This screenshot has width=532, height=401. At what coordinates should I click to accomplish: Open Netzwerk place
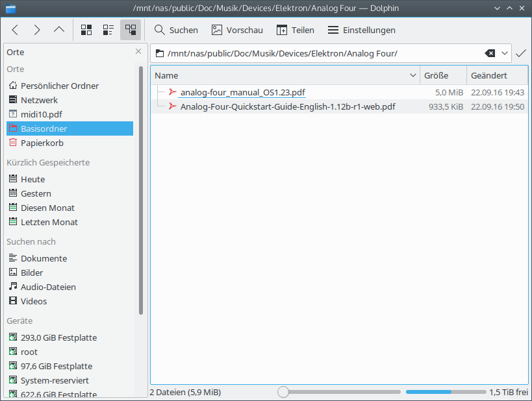[x=70, y=100]
